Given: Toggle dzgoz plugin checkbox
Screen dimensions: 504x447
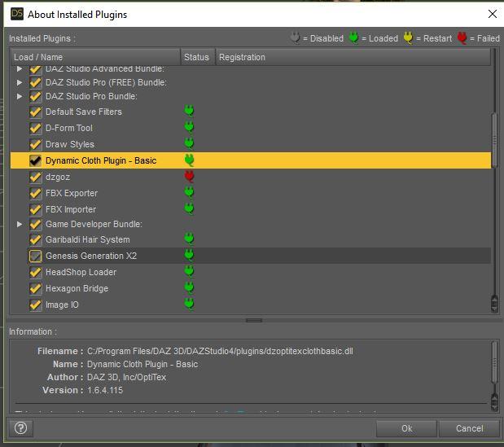Looking at the screenshot, I should 35,177.
